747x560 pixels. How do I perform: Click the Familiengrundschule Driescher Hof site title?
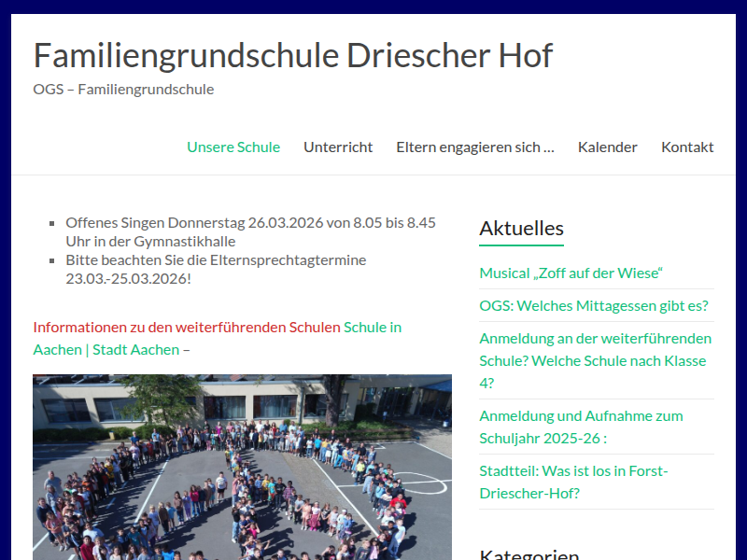coord(292,56)
